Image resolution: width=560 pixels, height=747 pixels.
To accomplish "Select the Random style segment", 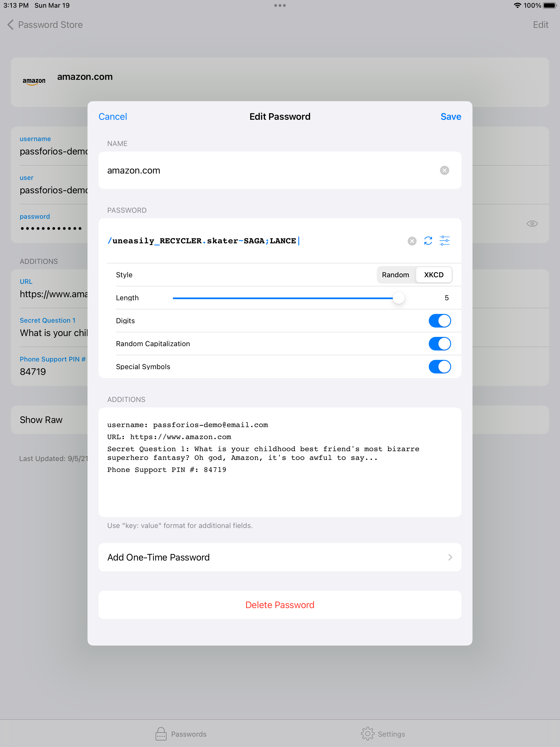I will [395, 275].
